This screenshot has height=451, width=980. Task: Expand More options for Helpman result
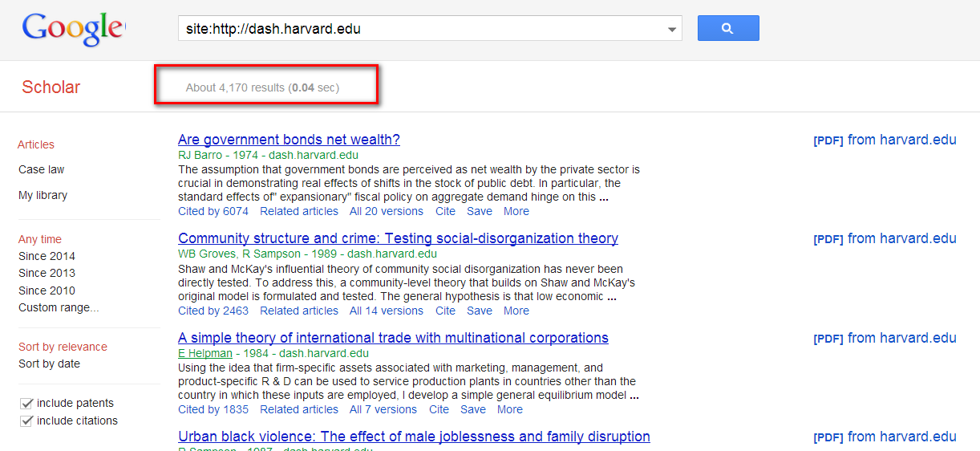[510, 409]
